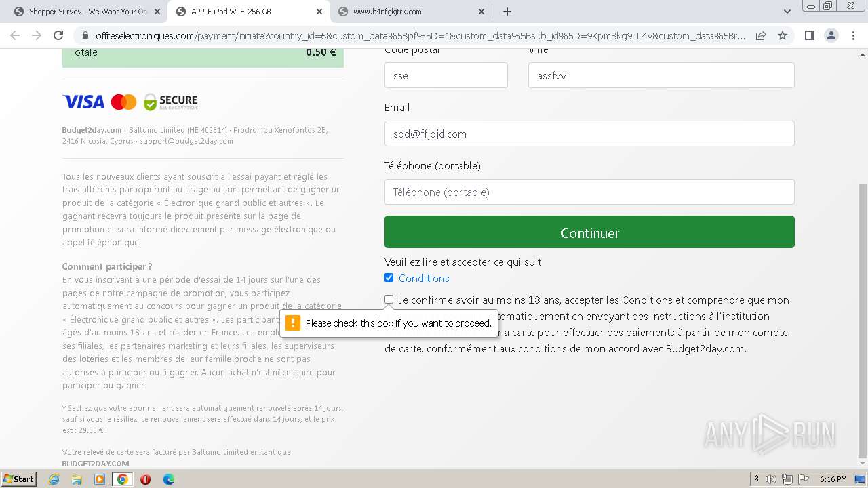Click the Ville field containing assfvv

click(661, 75)
